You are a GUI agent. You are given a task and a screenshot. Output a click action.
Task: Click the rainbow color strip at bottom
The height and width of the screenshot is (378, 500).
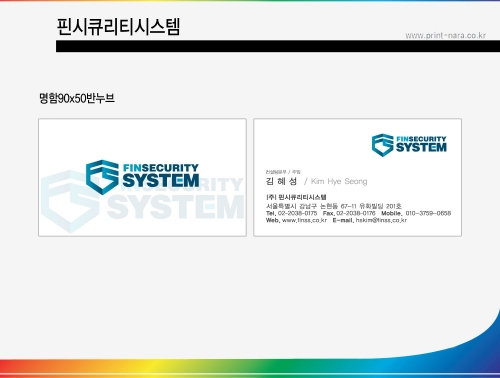(250, 368)
